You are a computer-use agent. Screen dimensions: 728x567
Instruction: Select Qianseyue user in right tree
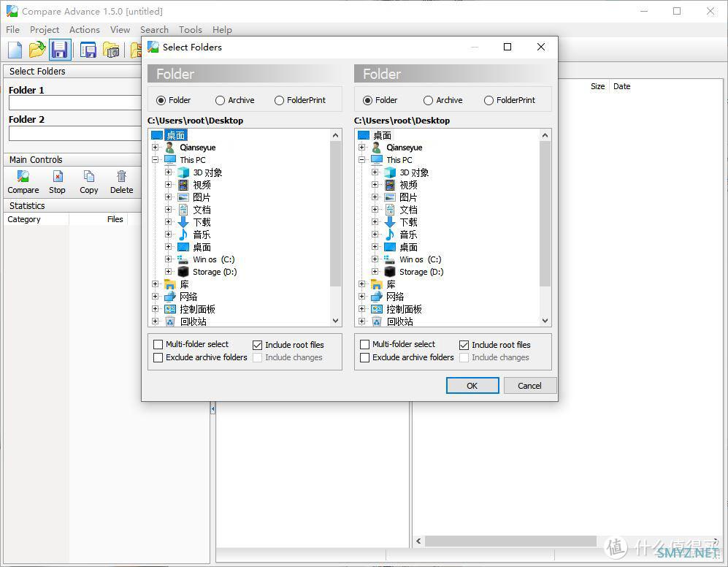(405, 148)
